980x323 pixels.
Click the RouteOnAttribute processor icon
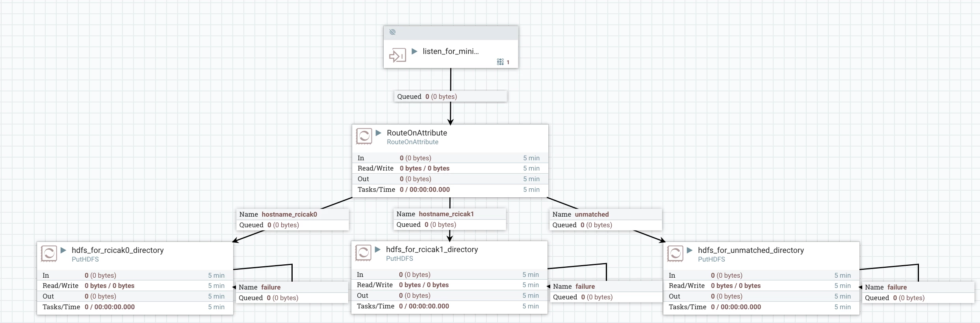(364, 136)
